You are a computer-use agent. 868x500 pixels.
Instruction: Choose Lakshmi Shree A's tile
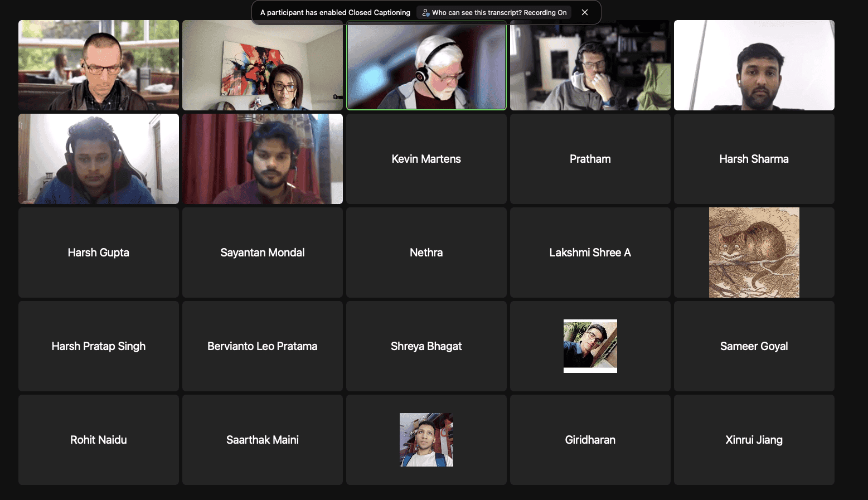pyautogui.click(x=590, y=253)
